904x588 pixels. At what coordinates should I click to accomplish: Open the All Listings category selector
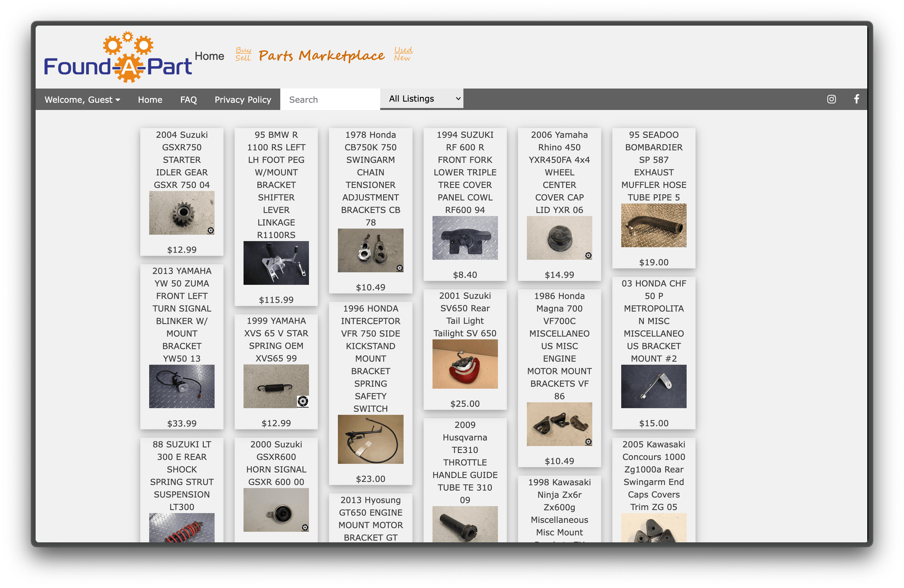(422, 99)
